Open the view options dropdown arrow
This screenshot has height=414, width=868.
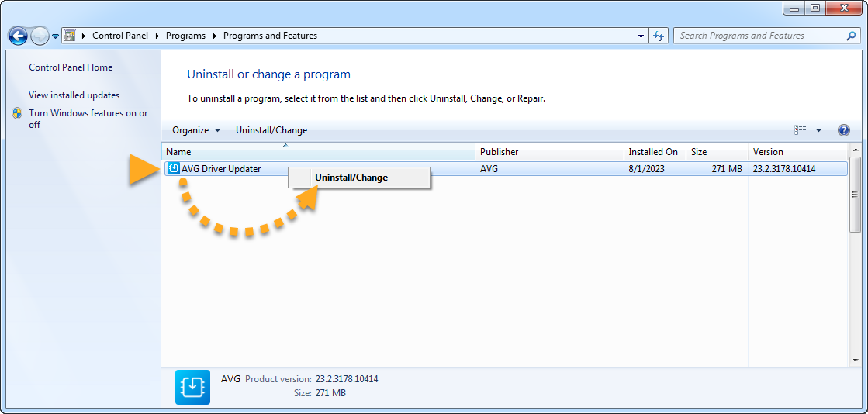click(x=818, y=130)
